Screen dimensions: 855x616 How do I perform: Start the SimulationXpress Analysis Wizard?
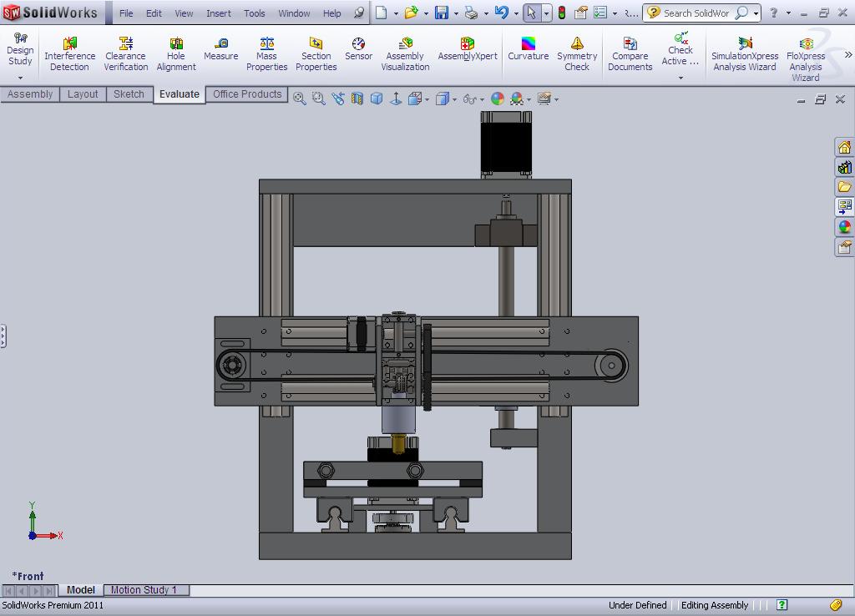coord(744,50)
